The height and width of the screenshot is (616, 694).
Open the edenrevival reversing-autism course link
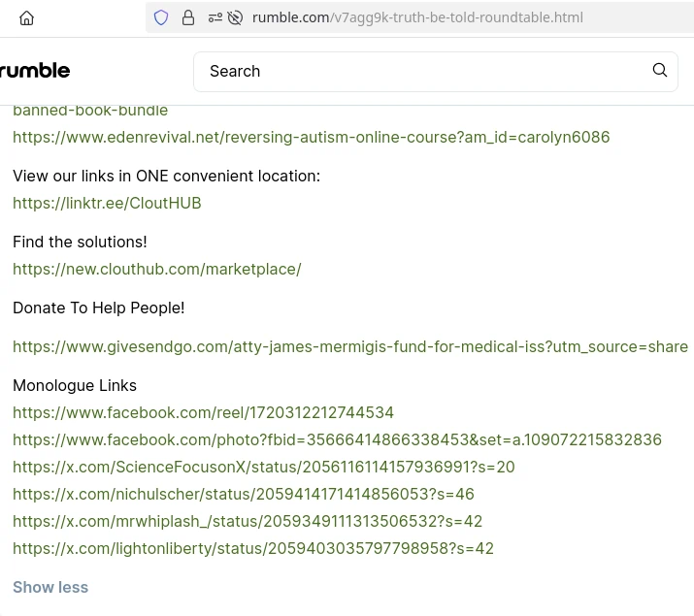(x=312, y=137)
